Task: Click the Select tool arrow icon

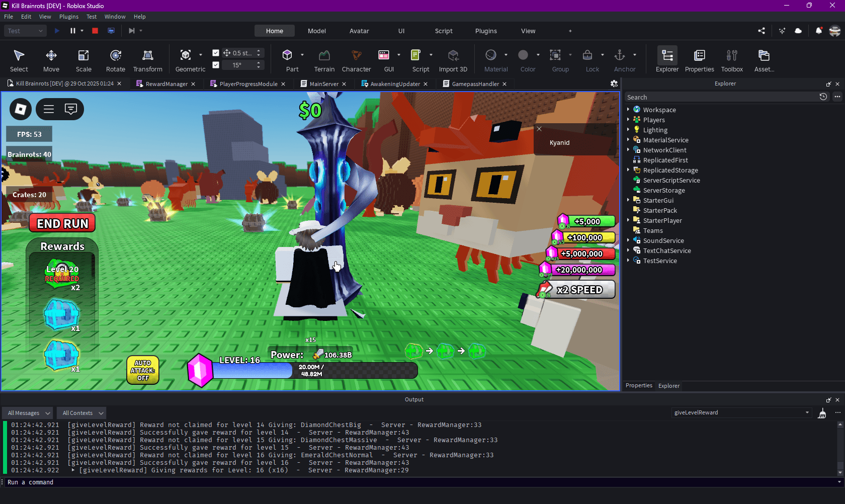Action: pos(19,55)
